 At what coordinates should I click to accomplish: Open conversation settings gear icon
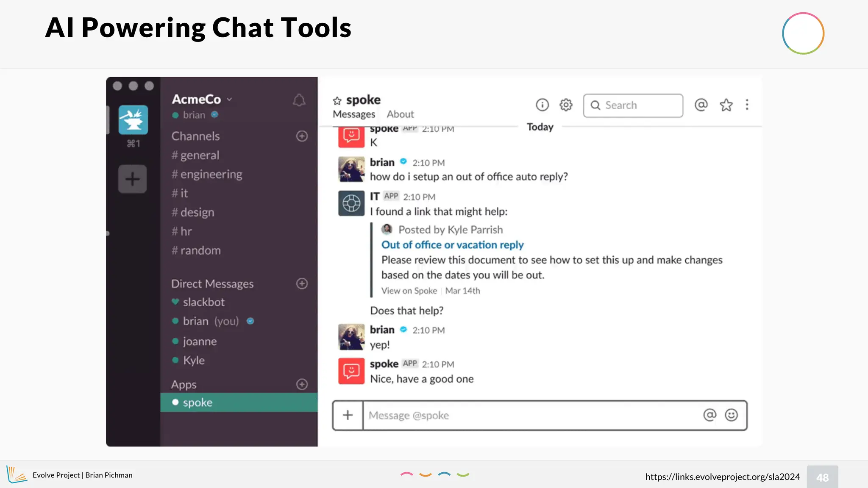point(566,105)
